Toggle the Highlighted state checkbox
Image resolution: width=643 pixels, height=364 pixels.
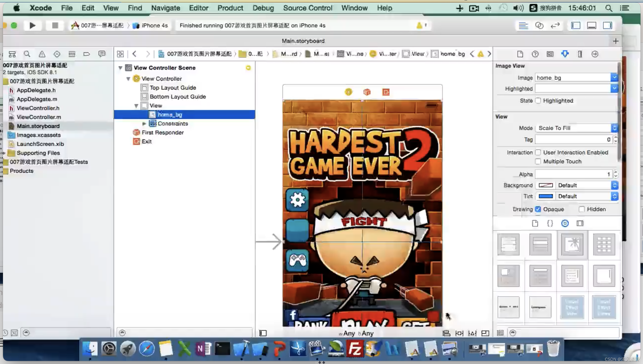click(x=538, y=101)
